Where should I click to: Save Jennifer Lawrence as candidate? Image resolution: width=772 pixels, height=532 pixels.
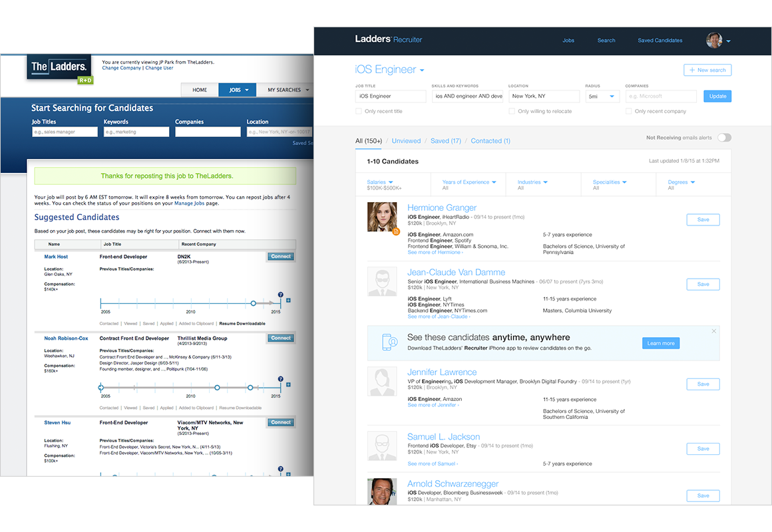703,384
